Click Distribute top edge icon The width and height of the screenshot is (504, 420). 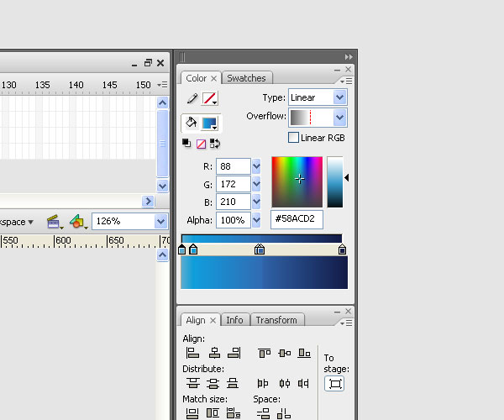click(x=193, y=383)
